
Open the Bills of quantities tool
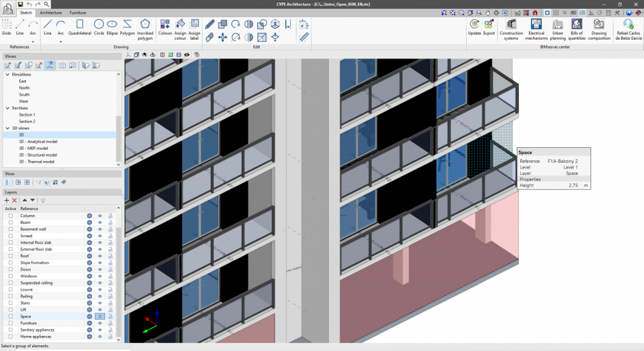[577, 28]
